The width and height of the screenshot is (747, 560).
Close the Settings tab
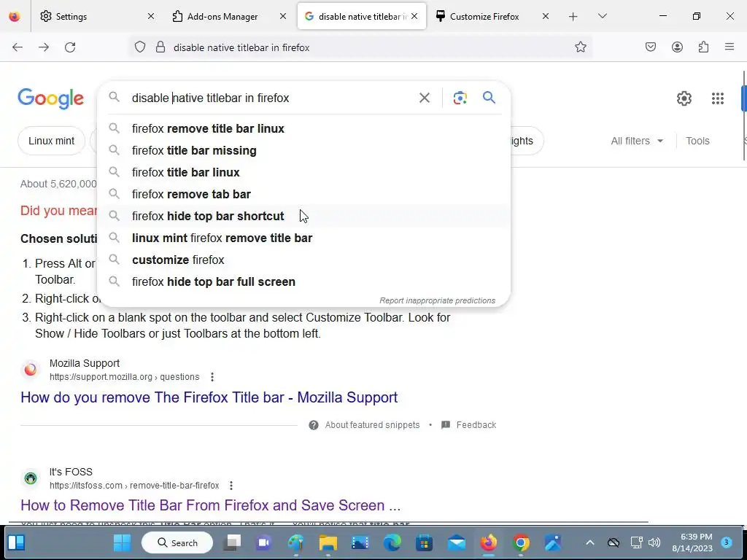(151, 17)
